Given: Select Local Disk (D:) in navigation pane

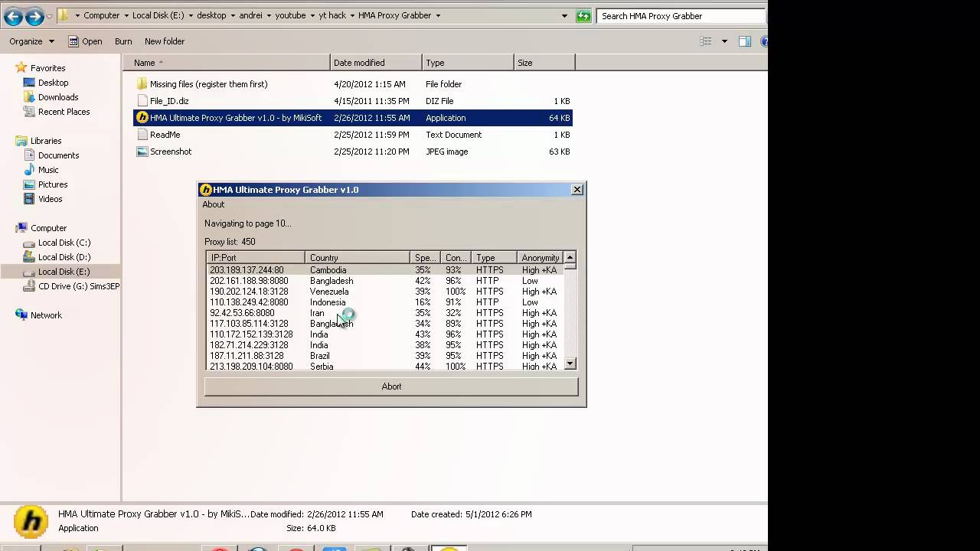Looking at the screenshot, I should pos(64,257).
